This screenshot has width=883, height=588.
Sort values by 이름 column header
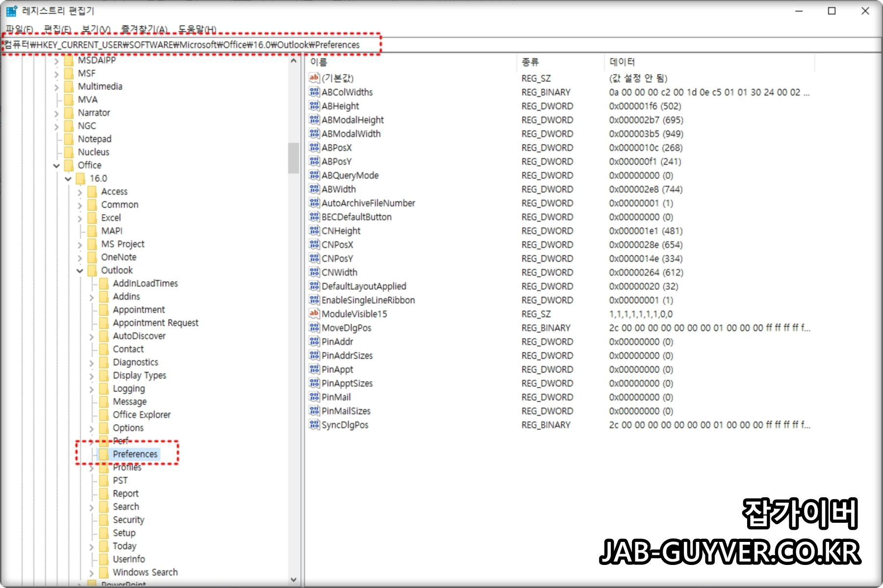411,62
